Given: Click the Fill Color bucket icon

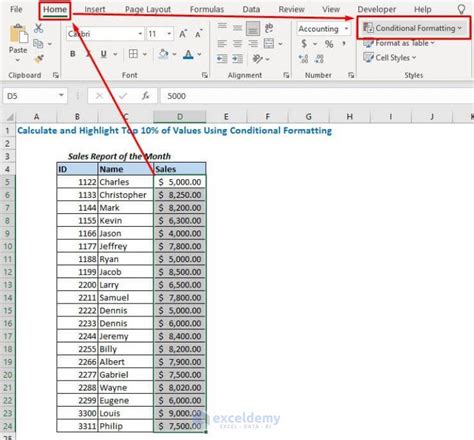Looking at the screenshot, I should click(x=163, y=54).
